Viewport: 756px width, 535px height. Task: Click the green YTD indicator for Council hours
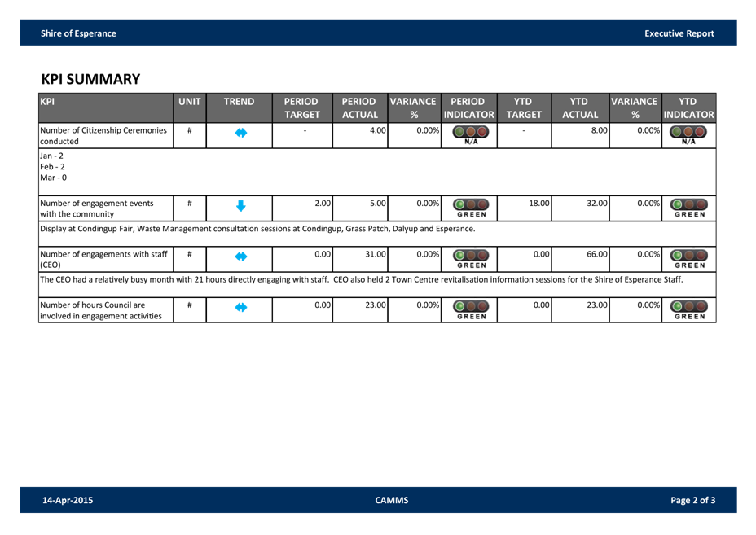(x=689, y=309)
